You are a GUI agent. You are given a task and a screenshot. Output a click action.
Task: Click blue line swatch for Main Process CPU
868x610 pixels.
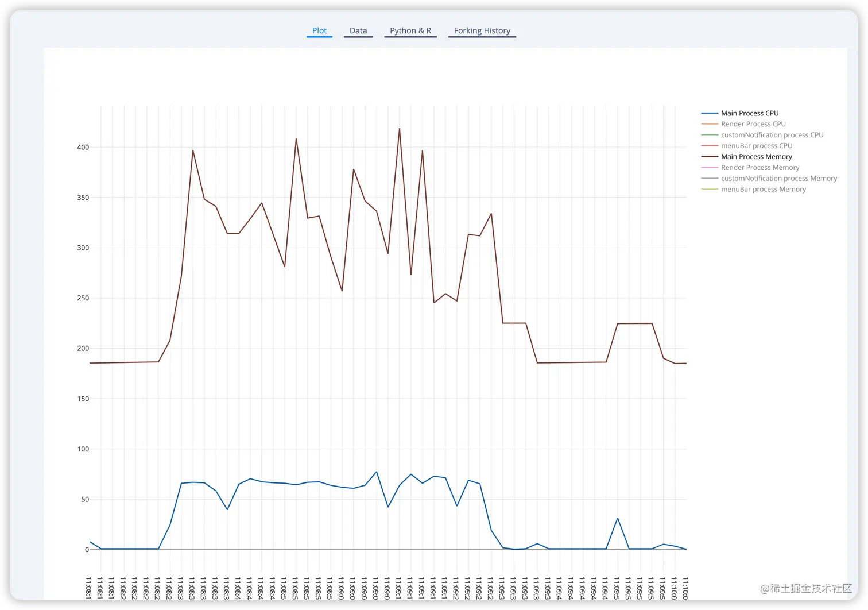pos(710,113)
